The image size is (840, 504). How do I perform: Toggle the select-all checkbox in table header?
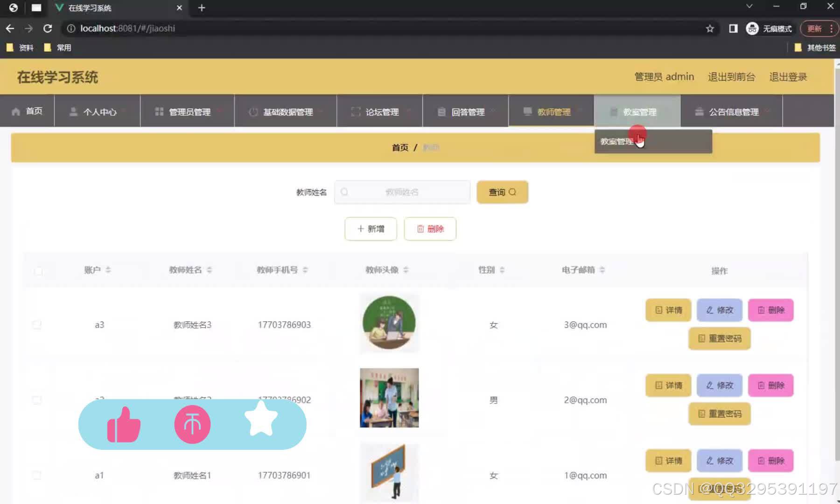pyautogui.click(x=38, y=271)
